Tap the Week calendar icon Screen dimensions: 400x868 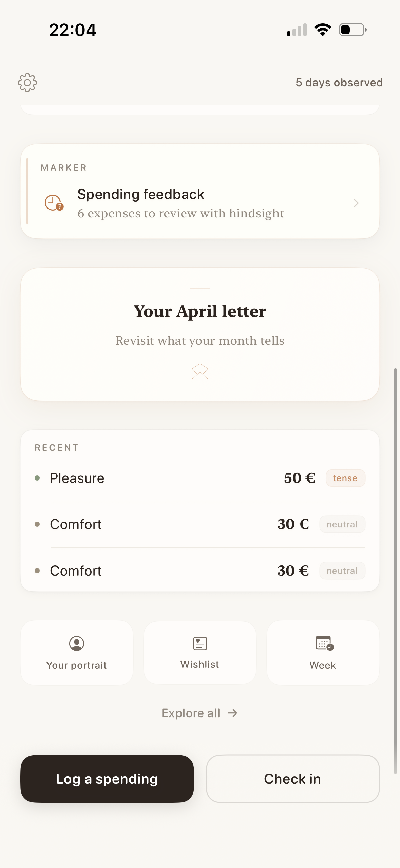(x=324, y=643)
